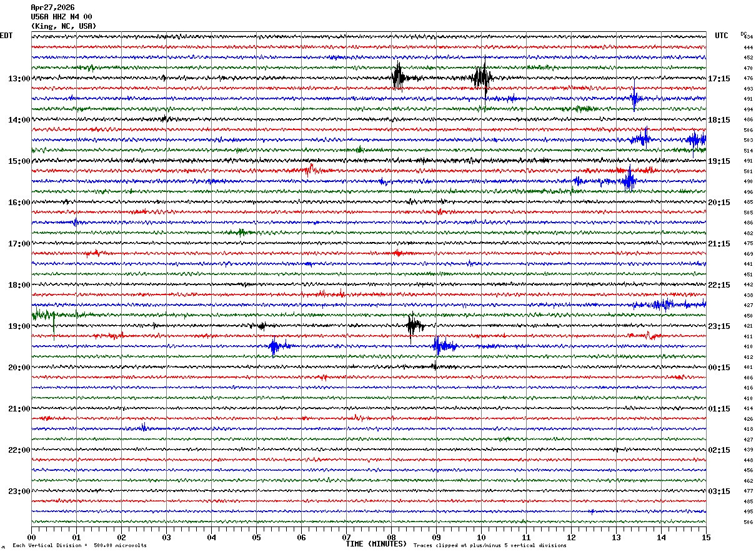Click the DC offset value 421
The height and width of the screenshot is (554, 756).
(748, 326)
